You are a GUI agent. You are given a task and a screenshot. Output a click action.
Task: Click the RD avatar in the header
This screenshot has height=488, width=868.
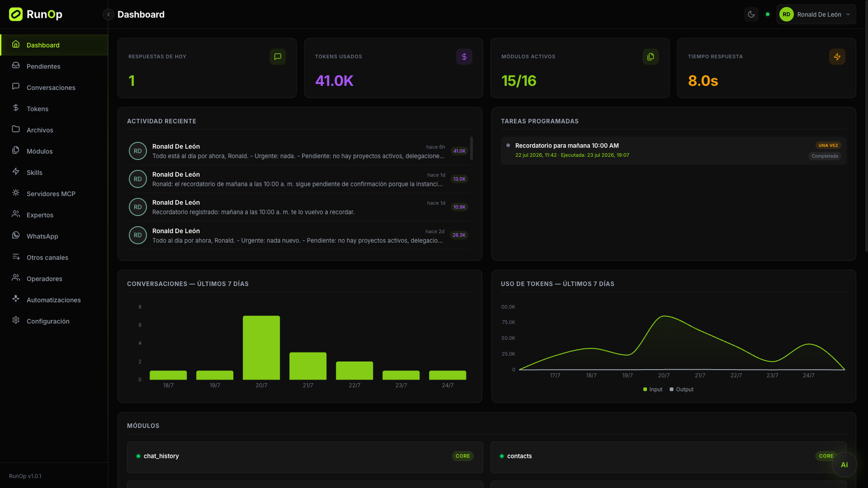(786, 15)
